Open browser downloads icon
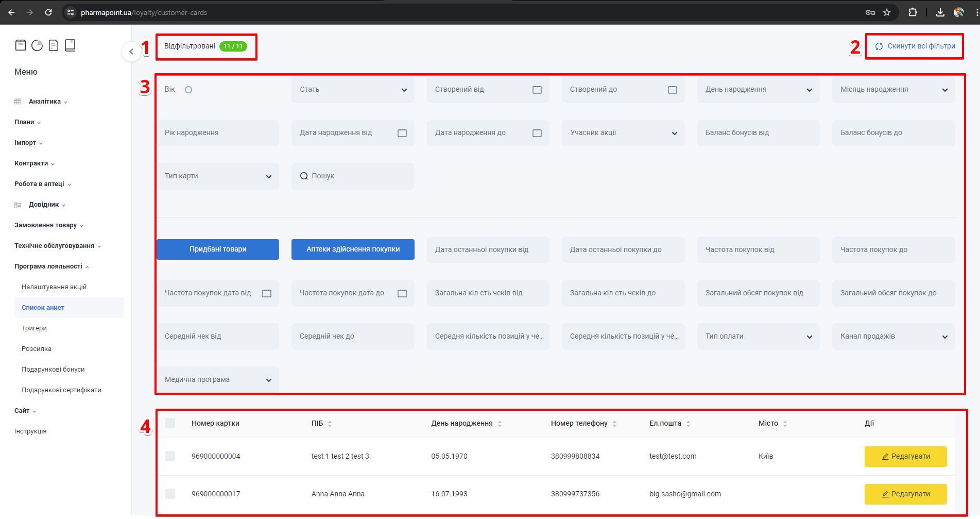This screenshot has width=980, height=519. coord(940,12)
